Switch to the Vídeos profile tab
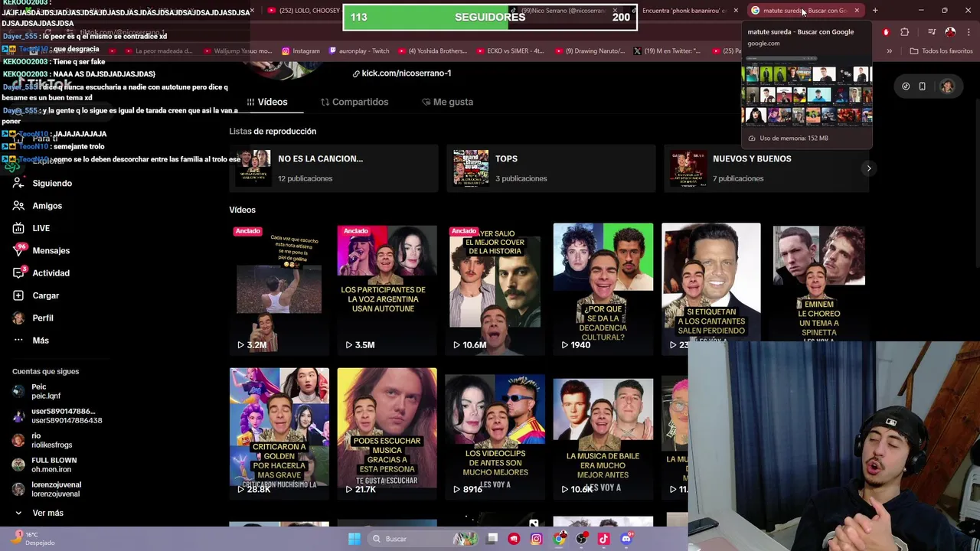980x551 pixels. tap(267, 102)
